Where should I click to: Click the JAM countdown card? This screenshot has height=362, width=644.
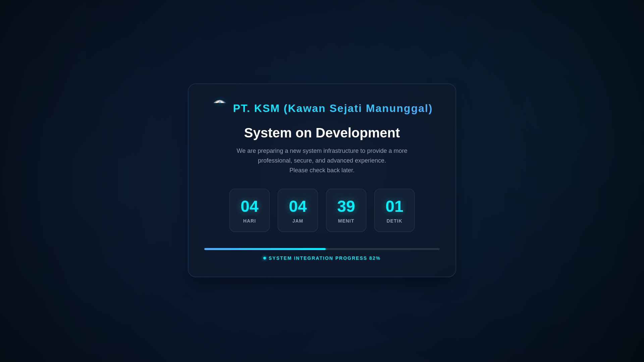click(x=298, y=210)
